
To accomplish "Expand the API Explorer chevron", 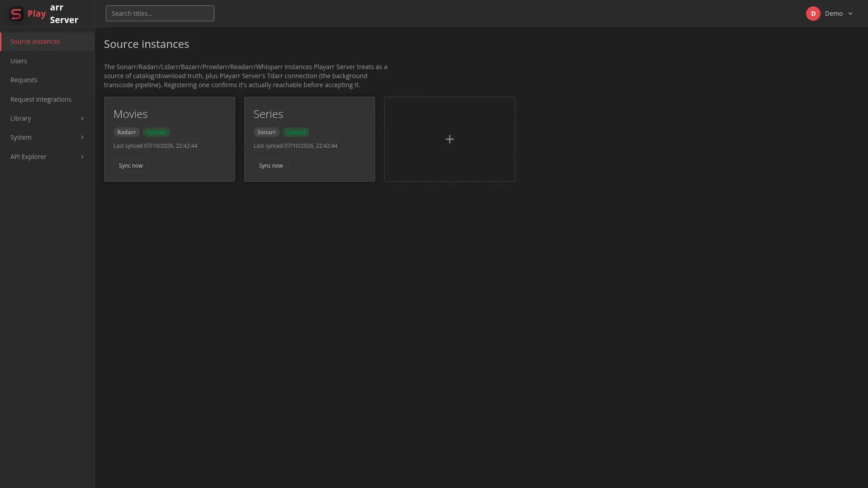I will (x=82, y=157).
